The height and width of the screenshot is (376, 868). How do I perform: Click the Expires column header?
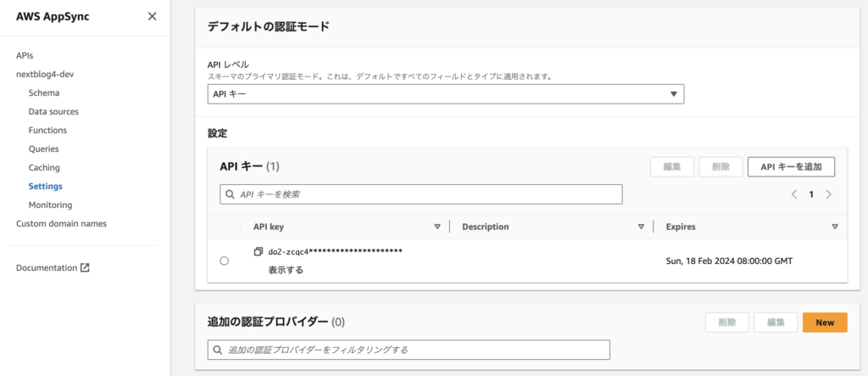[x=681, y=227]
